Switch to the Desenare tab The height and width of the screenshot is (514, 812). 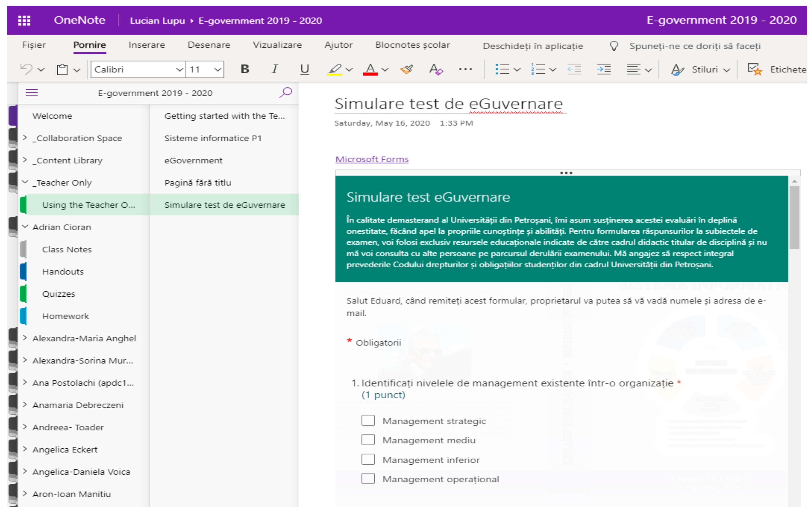coord(209,45)
